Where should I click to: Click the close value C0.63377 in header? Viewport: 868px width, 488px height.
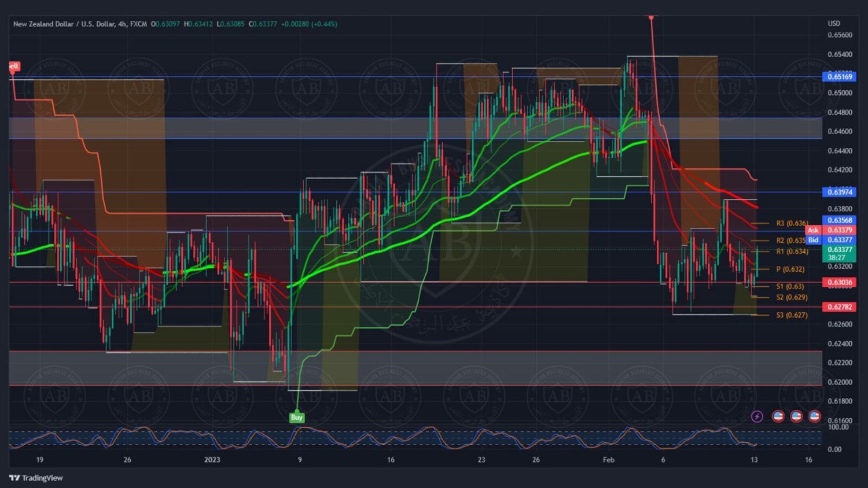tap(263, 24)
